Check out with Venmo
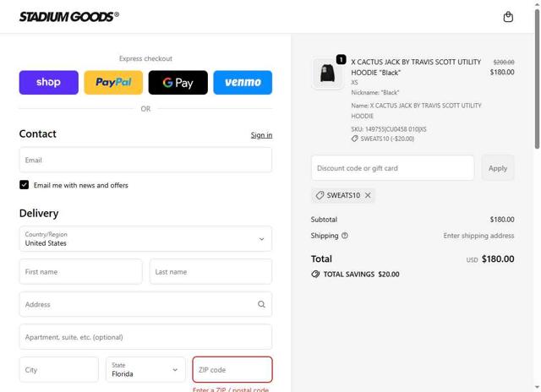The image size is (541, 392). point(243,82)
